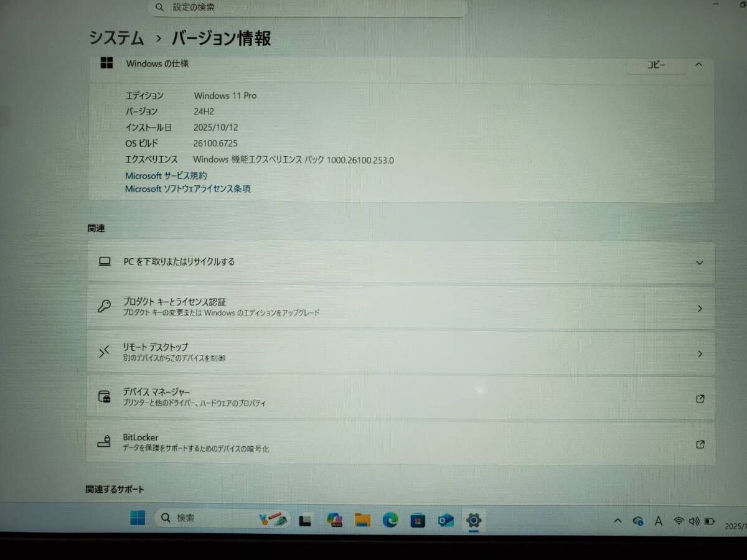Open デバイス マネージャー row
Screen dimensions: 747x560
coord(401,398)
